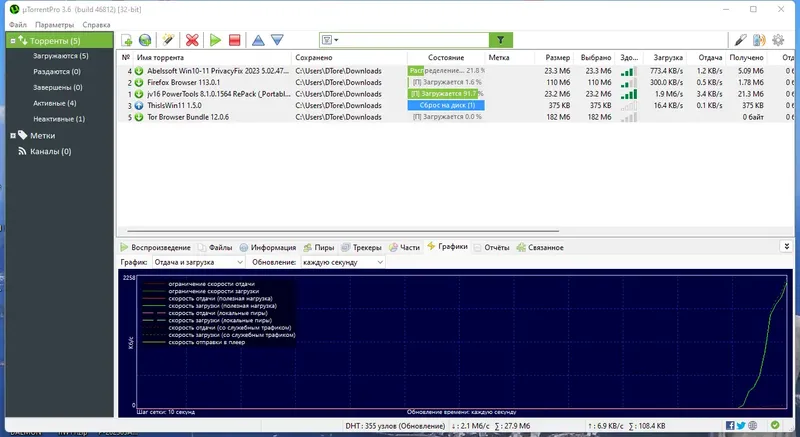Click the green Start torrent play icon
Image resolution: width=800 pixels, height=437 pixels.
[x=215, y=40]
